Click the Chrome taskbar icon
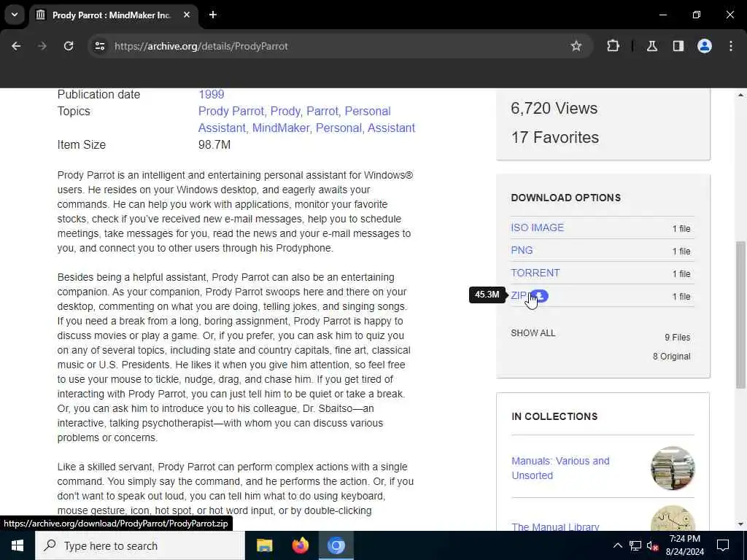 [x=336, y=545]
